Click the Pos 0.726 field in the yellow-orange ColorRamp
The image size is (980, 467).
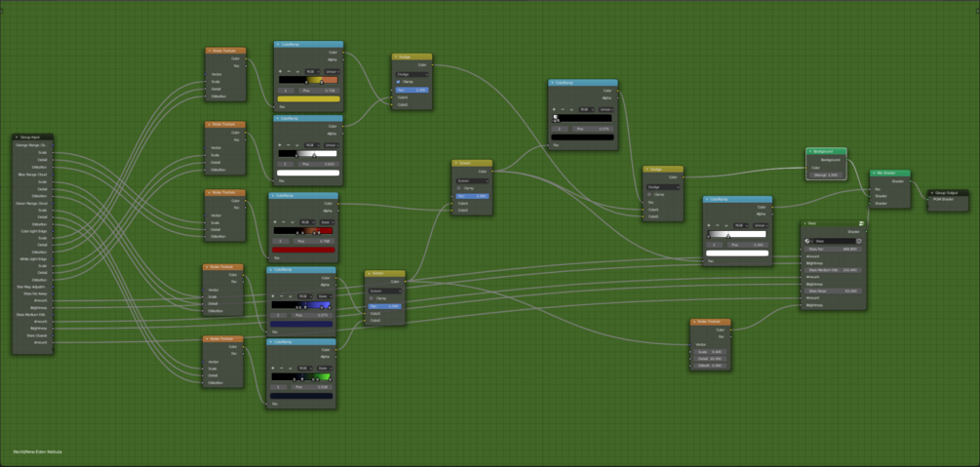(x=318, y=91)
